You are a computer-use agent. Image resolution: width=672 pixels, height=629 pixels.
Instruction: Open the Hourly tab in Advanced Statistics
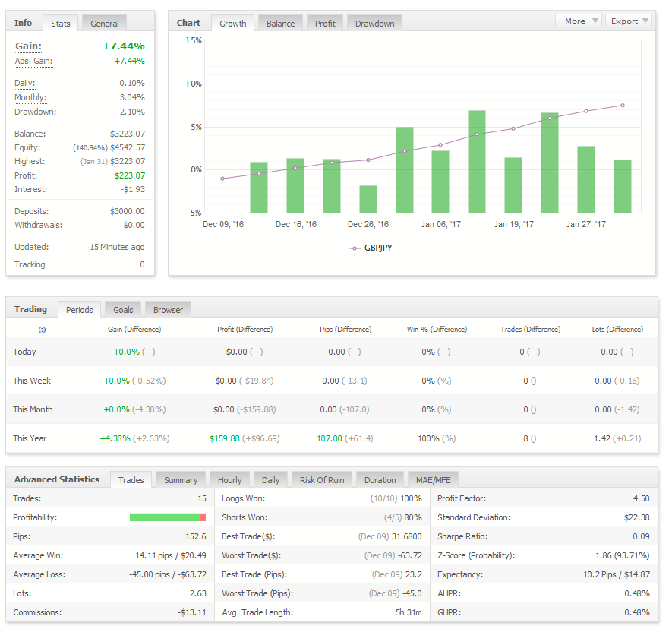point(230,480)
